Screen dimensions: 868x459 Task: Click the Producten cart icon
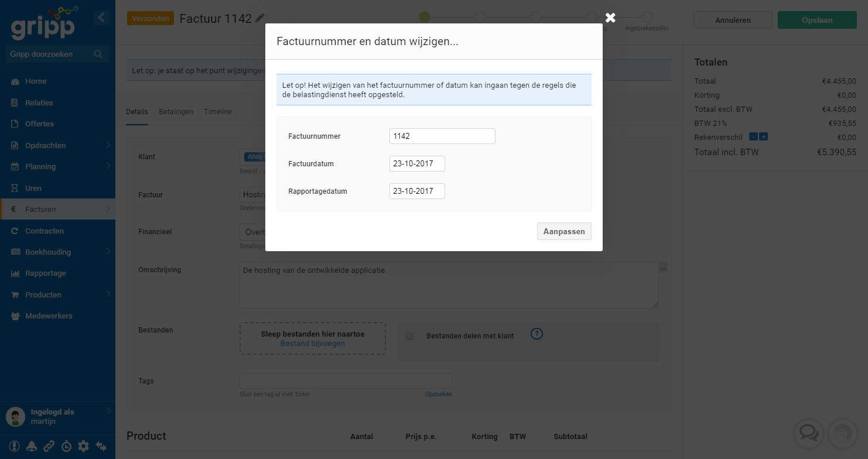point(15,295)
